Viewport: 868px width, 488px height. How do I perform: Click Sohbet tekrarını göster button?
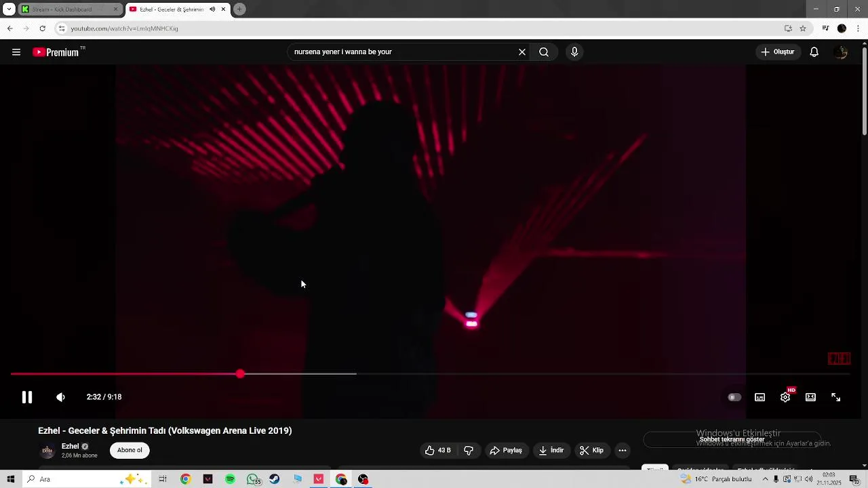(732, 439)
